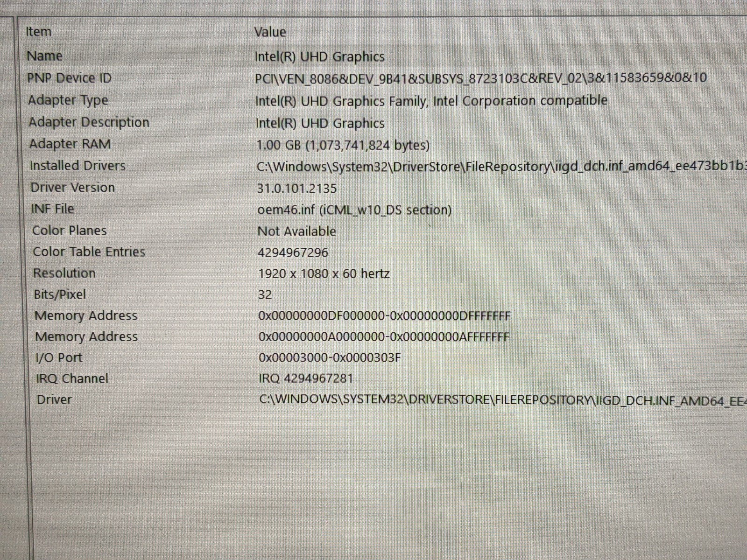Select Memory Address row starting 0x00000000DF000000
This screenshot has width=747, height=560.
point(86,316)
